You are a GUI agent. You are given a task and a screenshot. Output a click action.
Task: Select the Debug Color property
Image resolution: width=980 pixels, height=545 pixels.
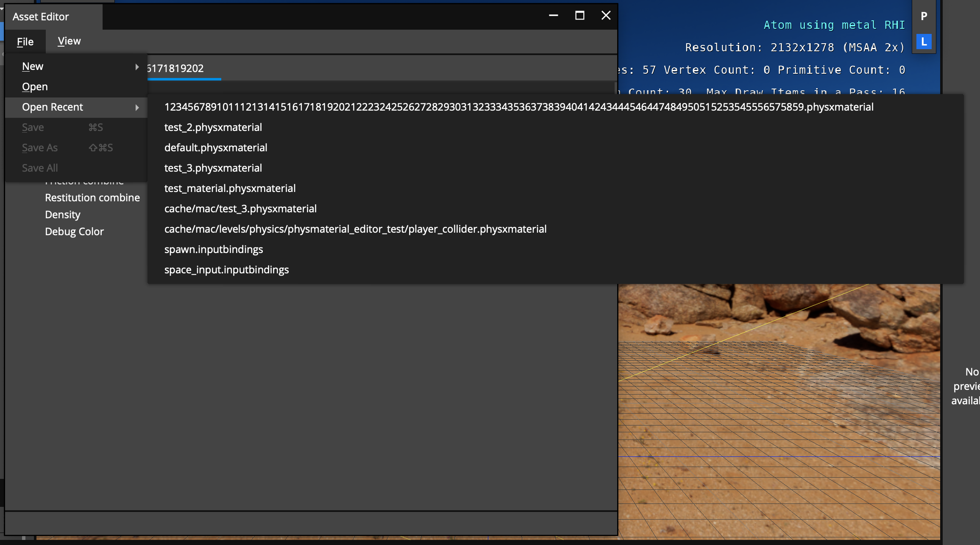[75, 231]
